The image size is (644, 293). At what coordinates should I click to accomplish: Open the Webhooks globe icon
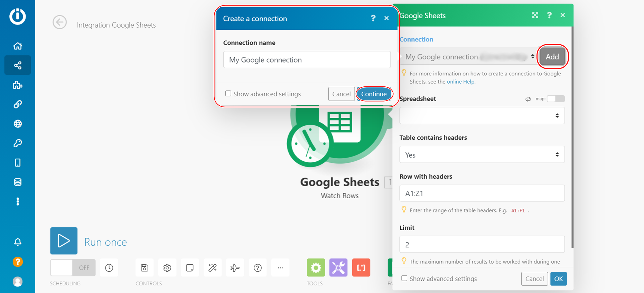click(18, 124)
